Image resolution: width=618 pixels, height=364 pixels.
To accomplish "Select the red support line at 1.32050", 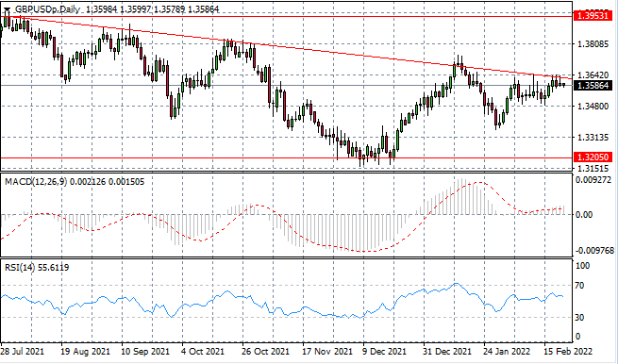I will (x=286, y=158).
